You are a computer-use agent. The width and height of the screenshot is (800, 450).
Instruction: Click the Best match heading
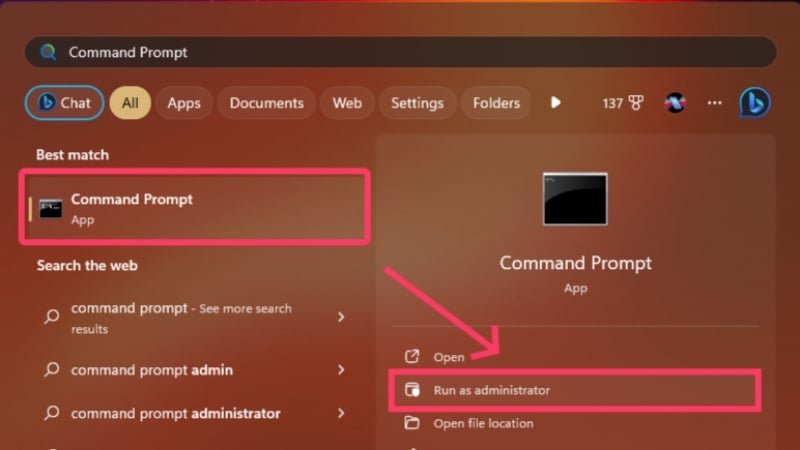pyautogui.click(x=72, y=155)
